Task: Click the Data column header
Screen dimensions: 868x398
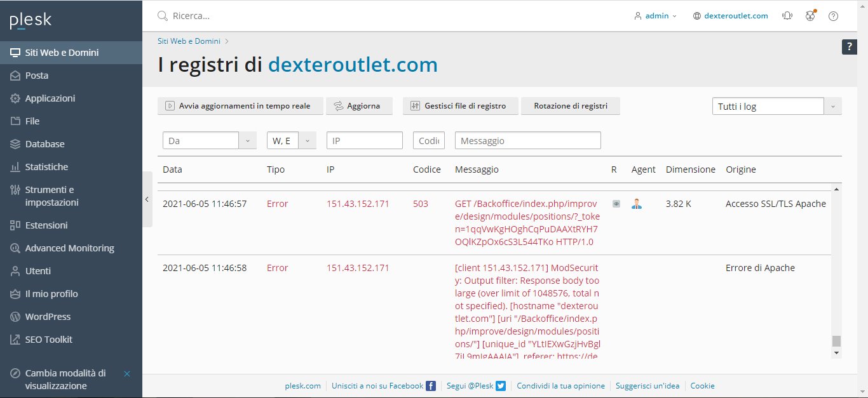Action: (172, 169)
